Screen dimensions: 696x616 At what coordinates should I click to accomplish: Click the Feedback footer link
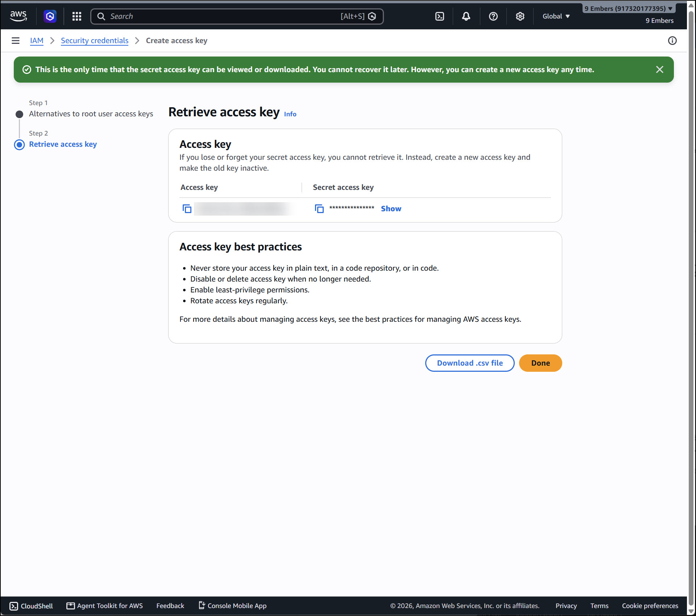170,606
